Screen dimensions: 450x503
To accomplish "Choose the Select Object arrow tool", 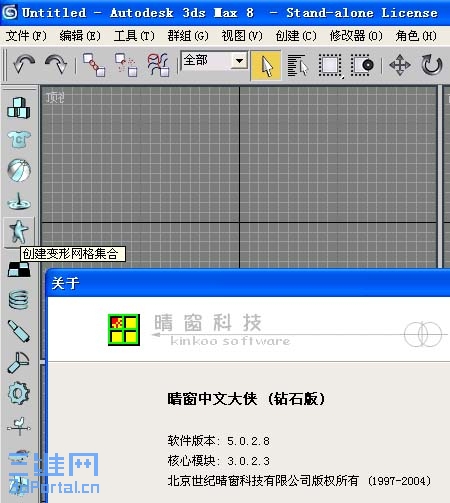I will tap(266, 66).
